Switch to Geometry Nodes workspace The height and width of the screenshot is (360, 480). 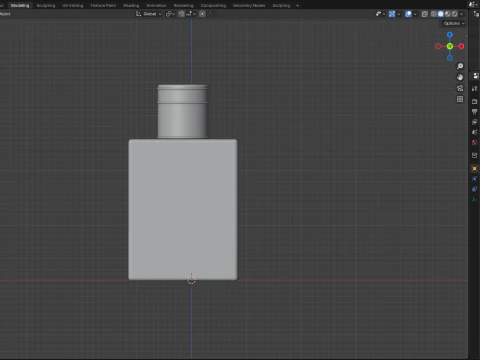[x=249, y=5]
